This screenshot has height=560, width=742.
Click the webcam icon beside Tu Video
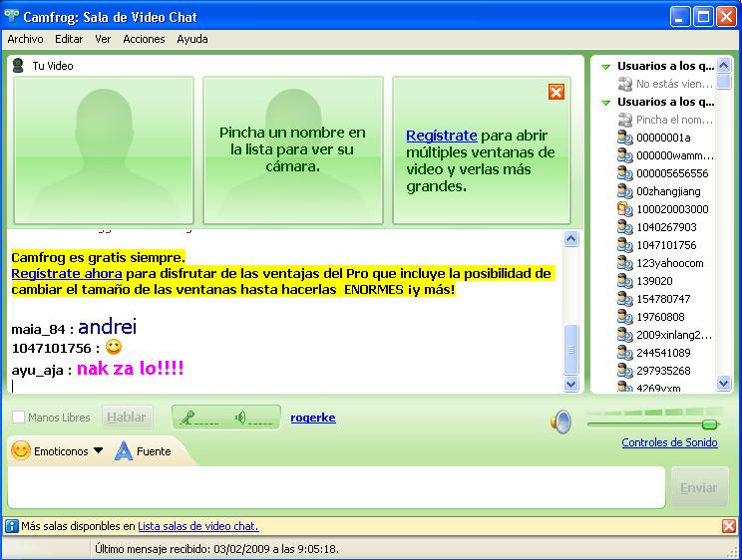18,66
